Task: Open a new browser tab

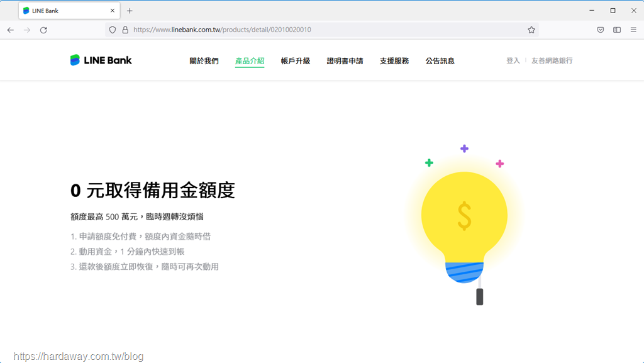Action: 130,11
